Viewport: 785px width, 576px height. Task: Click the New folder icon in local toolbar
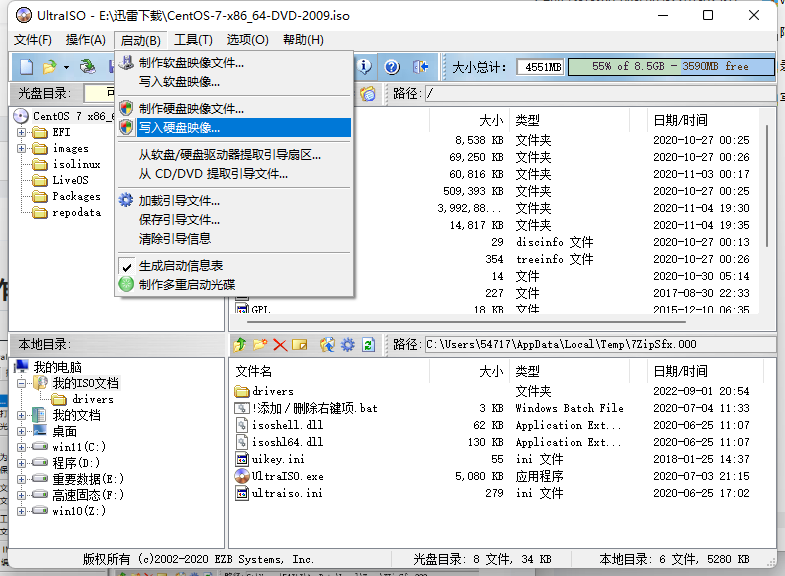[x=260, y=344]
